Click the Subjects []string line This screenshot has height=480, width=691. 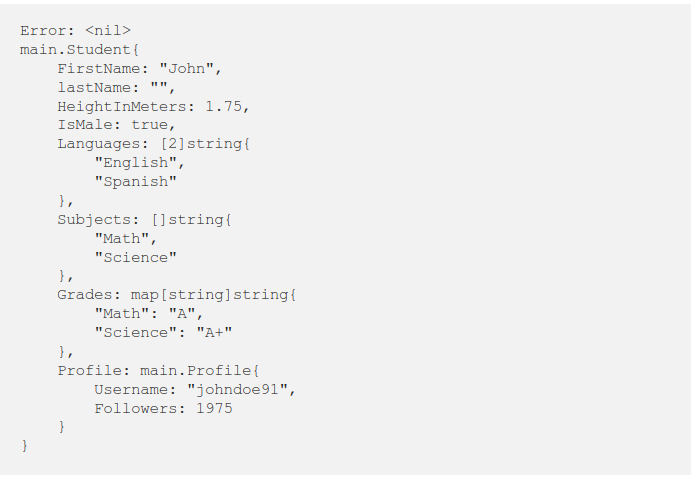(x=144, y=219)
